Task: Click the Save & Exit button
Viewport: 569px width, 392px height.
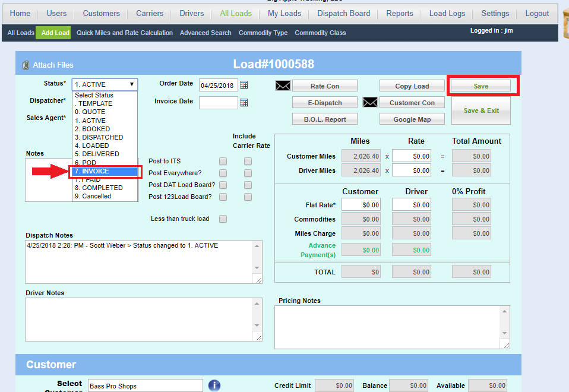Action: tap(481, 110)
